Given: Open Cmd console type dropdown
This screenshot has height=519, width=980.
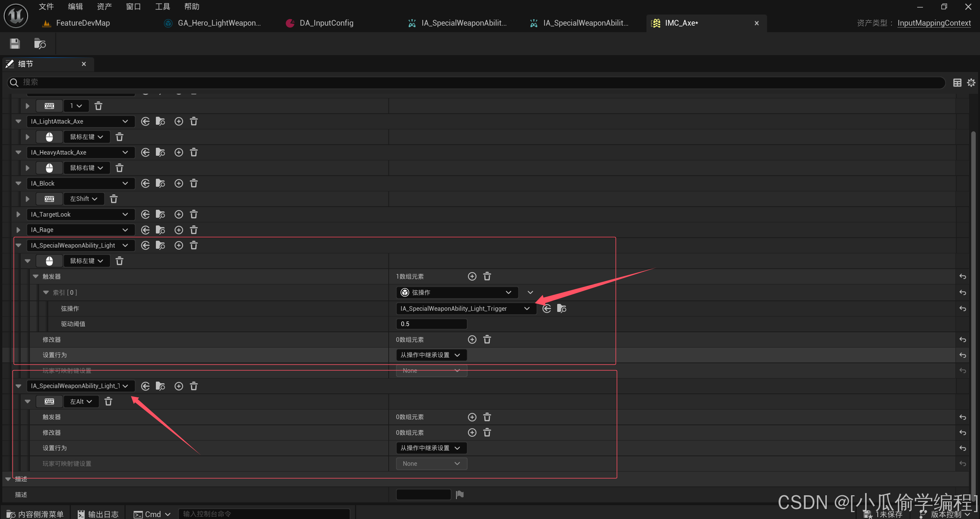Looking at the screenshot, I should click(x=152, y=514).
